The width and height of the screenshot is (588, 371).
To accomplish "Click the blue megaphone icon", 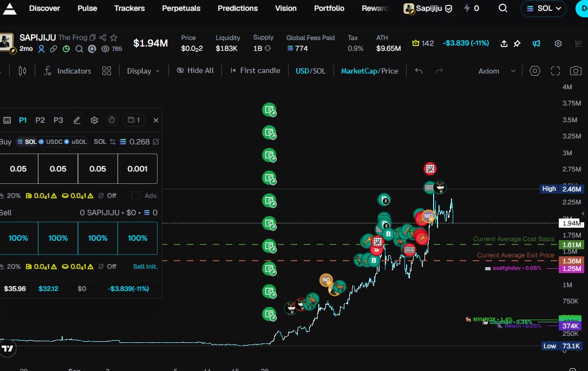I will pyautogui.click(x=537, y=44).
